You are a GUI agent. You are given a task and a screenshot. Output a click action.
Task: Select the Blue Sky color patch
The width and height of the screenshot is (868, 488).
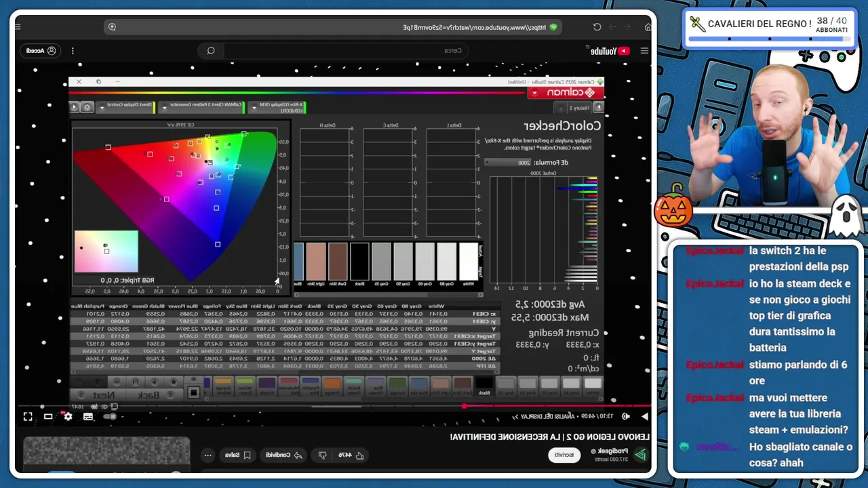click(x=418, y=385)
